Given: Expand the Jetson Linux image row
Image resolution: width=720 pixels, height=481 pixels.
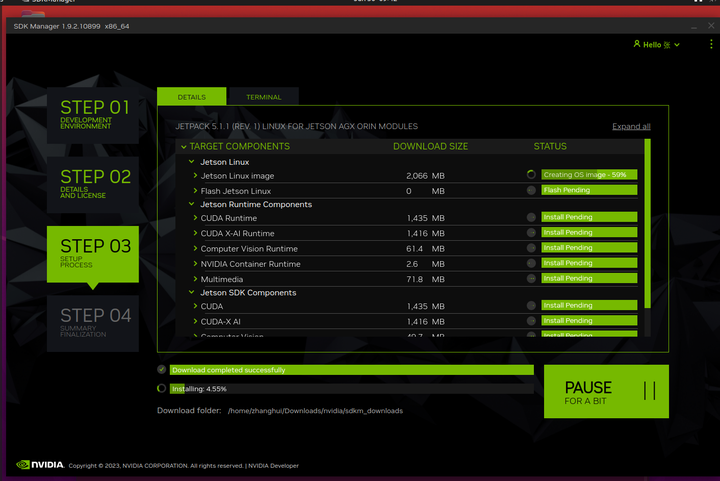Looking at the screenshot, I should [195, 175].
